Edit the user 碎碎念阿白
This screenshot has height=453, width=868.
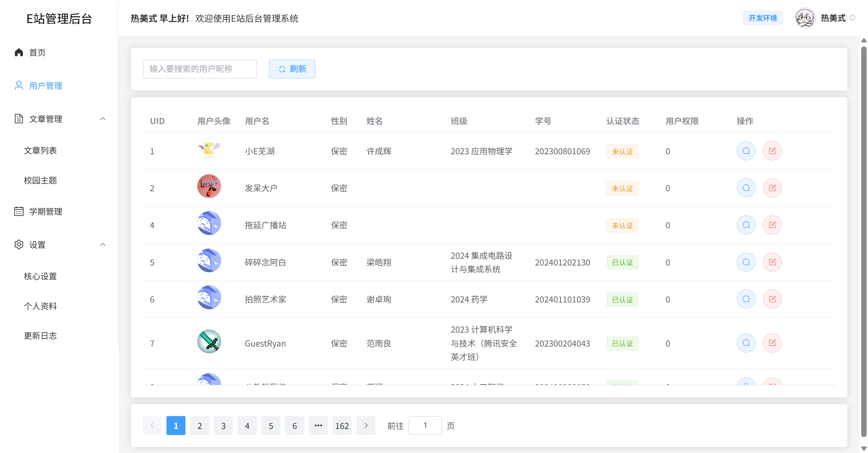[772, 262]
